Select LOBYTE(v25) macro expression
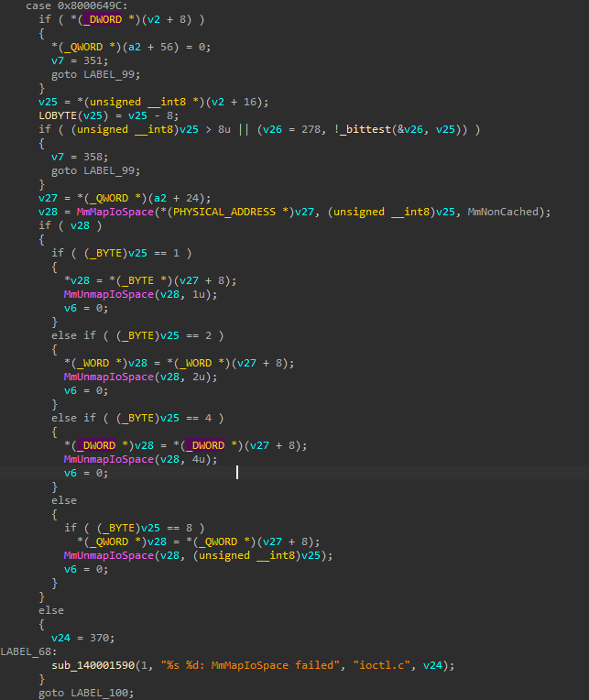This screenshot has width=589, height=700. pyautogui.click(x=73, y=116)
